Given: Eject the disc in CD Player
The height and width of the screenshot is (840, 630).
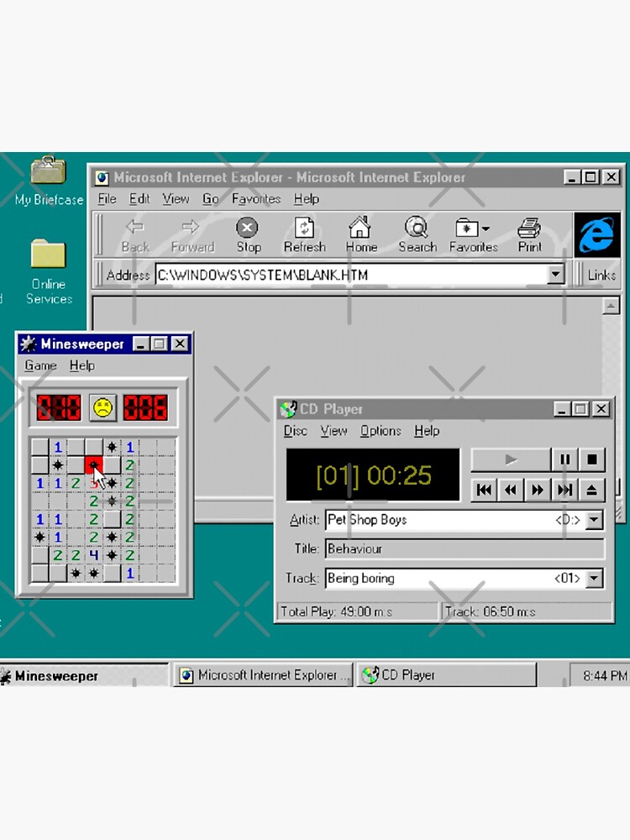Looking at the screenshot, I should (592, 490).
